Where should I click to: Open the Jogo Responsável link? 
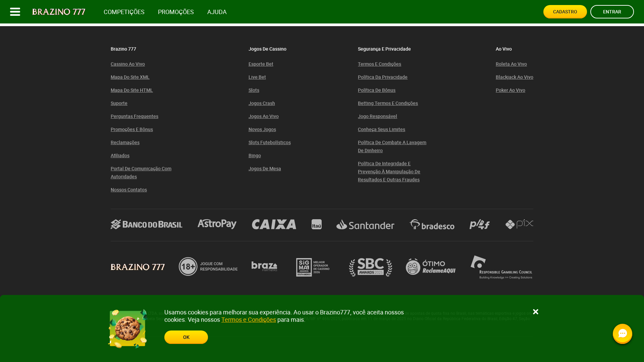[x=377, y=116]
